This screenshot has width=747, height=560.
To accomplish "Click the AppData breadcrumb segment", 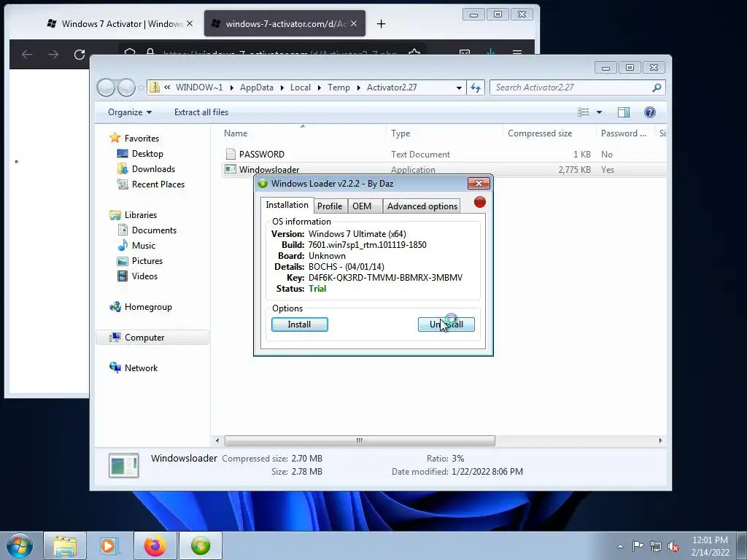I will coord(256,87).
